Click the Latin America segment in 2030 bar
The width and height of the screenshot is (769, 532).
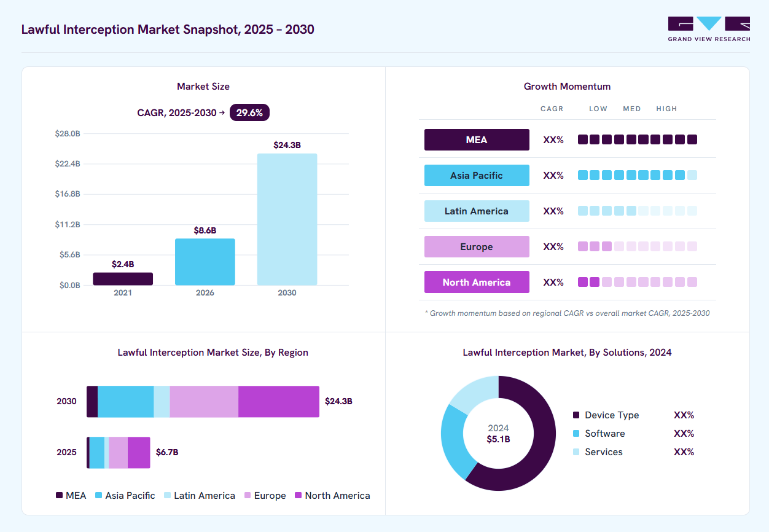(162, 402)
